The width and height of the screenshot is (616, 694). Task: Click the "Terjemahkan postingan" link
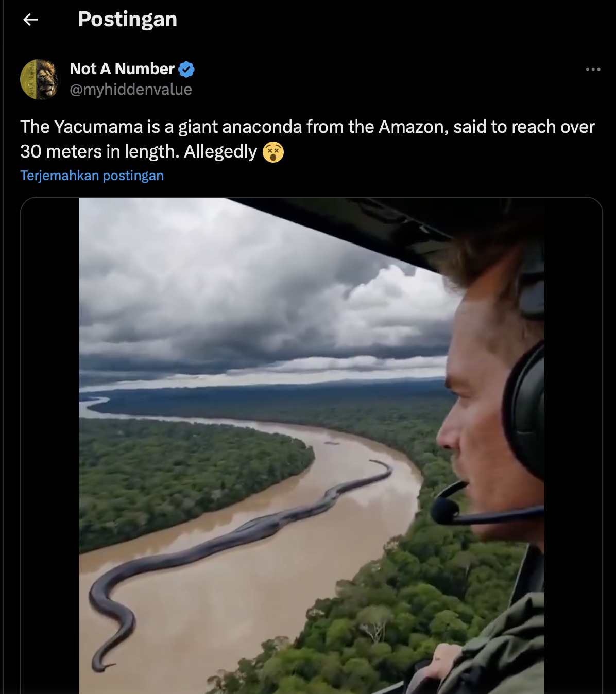92,176
